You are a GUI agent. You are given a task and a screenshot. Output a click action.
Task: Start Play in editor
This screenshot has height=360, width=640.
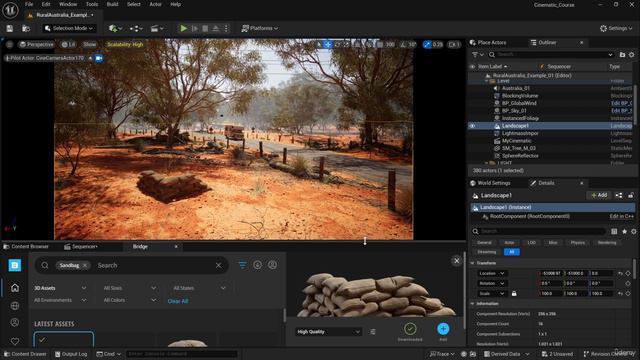[x=184, y=28]
